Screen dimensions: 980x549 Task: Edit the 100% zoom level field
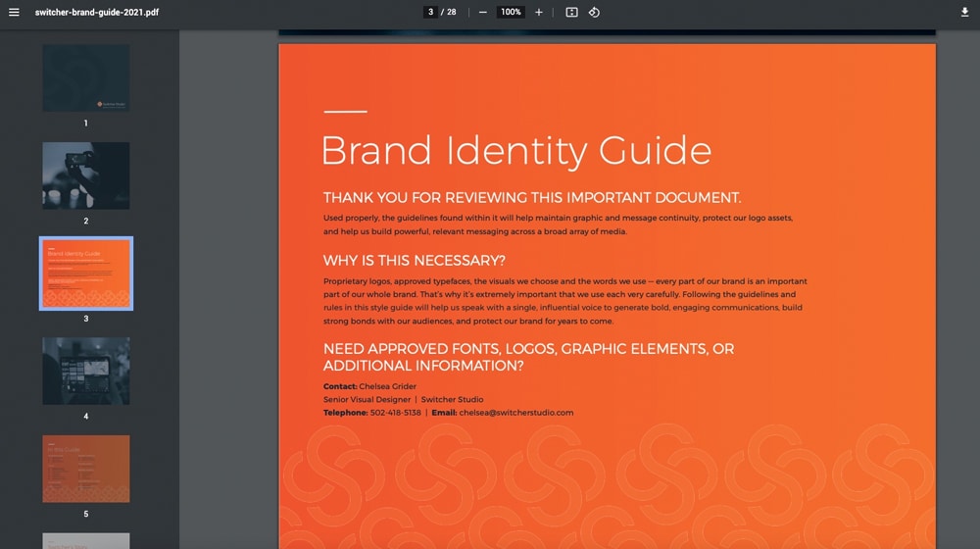point(511,12)
